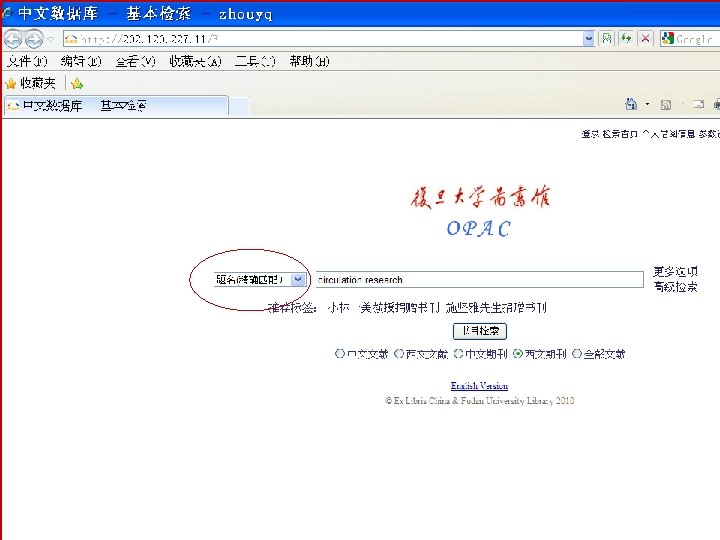The width and height of the screenshot is (720, 540).
Task: Expand the address bar history dropdown
Action: pos(589,39)
